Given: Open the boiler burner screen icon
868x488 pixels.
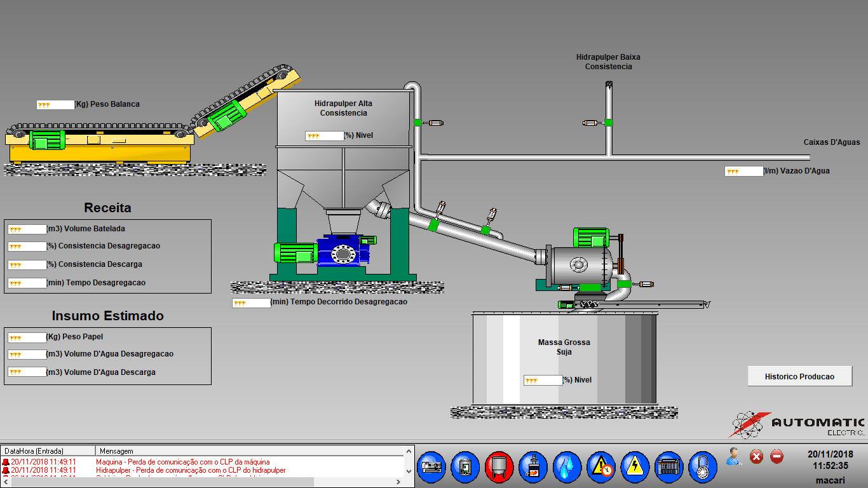Looking at the screenshot, I should (533, 467).
